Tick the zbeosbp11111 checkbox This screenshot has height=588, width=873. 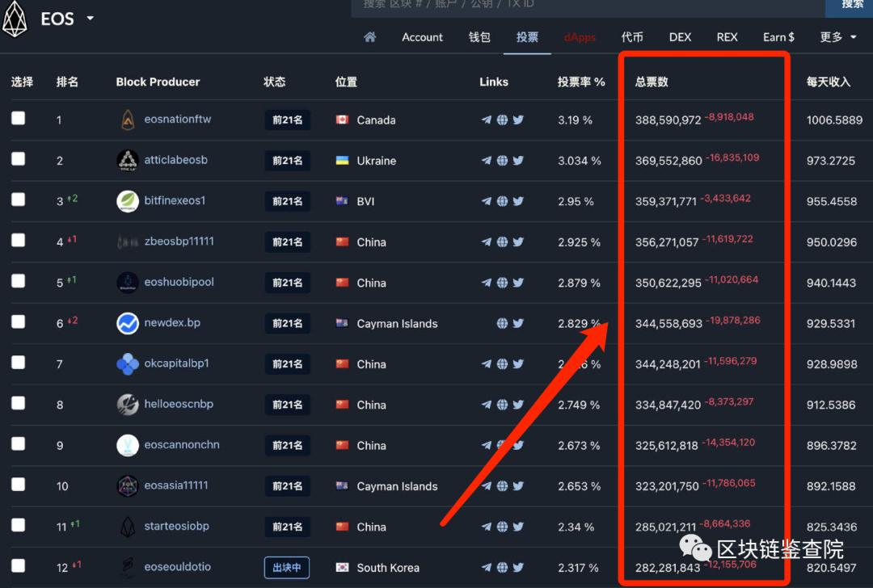pos(19,240)
